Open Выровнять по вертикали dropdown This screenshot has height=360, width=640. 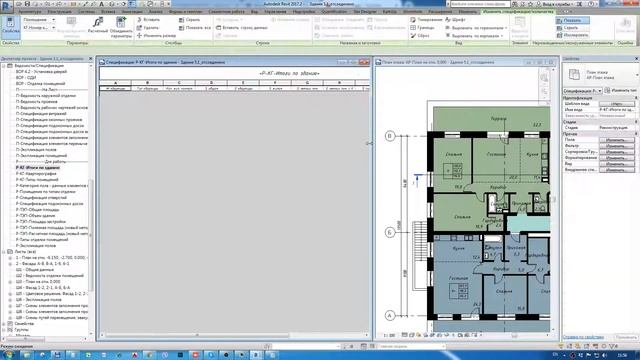pyautogui.click(x=475, y=36)
